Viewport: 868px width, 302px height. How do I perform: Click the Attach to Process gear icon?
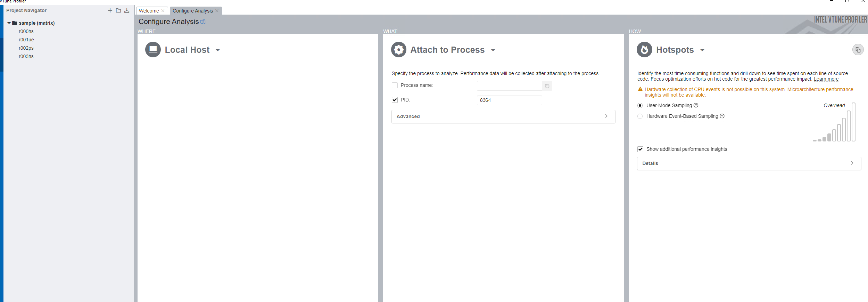click(x=399, y=50)
